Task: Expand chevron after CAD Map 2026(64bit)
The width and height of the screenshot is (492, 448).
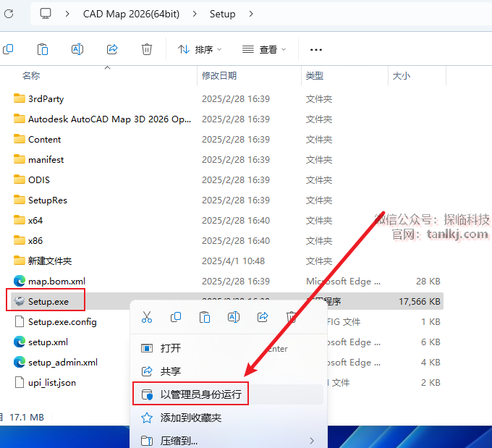Action: coord(195,14)
